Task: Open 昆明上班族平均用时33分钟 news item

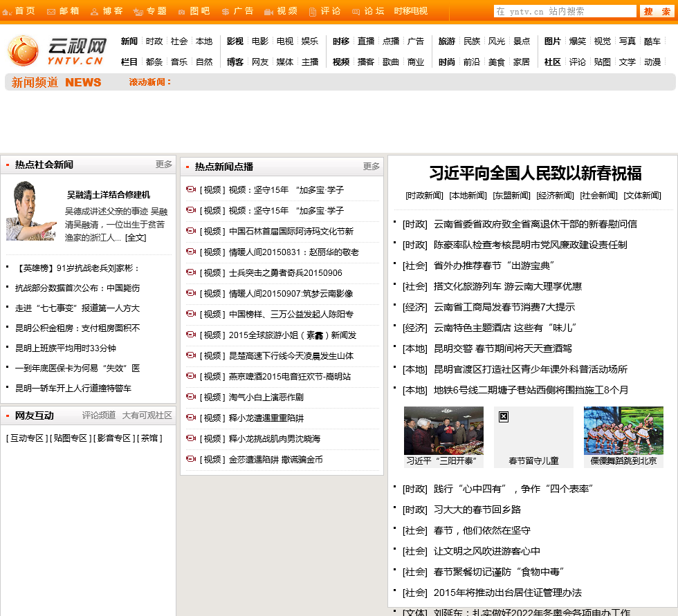Action: pyautogui.click(x=65, y=348)
